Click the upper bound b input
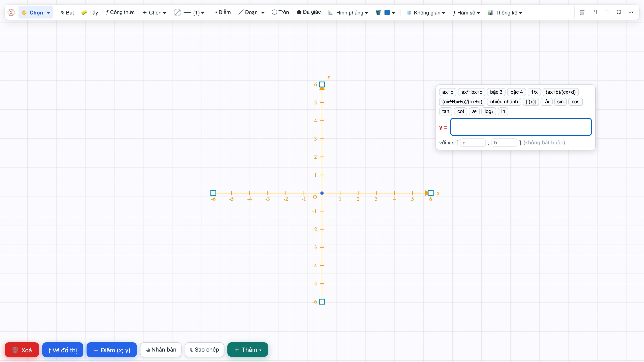 [x=504, y=143]
